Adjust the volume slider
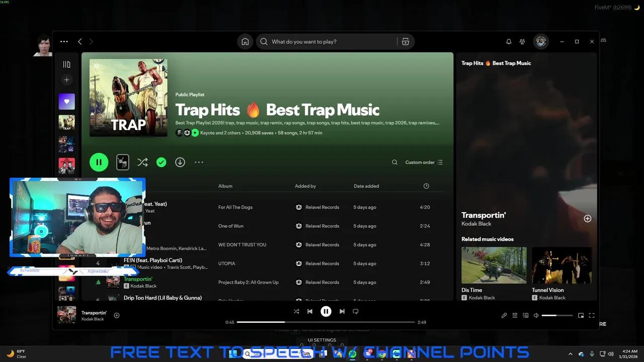 point(557,315)
